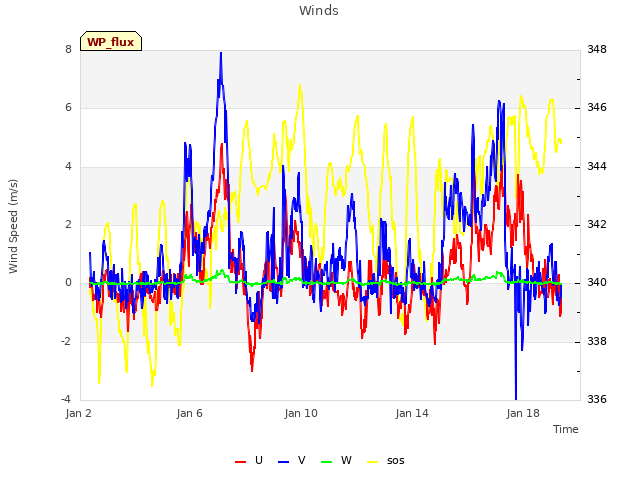Click the left axis value 6
640x480 pixels.
pyautogui.click(x=68, y=107)
